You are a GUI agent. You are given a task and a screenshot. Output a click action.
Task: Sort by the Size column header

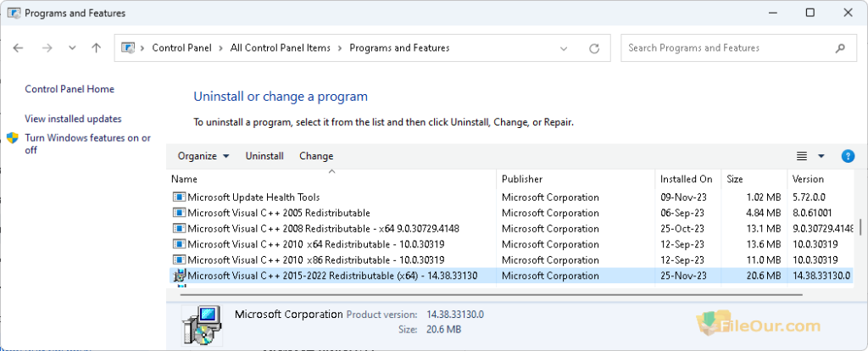click(x=754, y=179)
